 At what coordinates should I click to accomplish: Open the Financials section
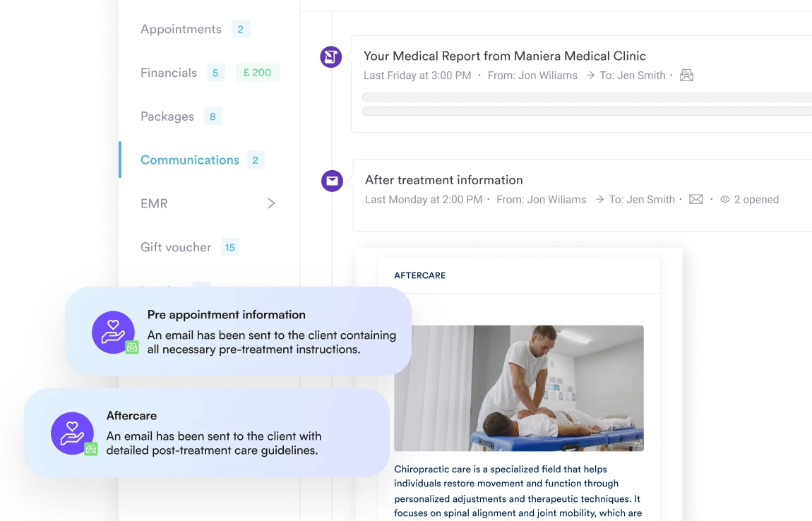[169, 73]
